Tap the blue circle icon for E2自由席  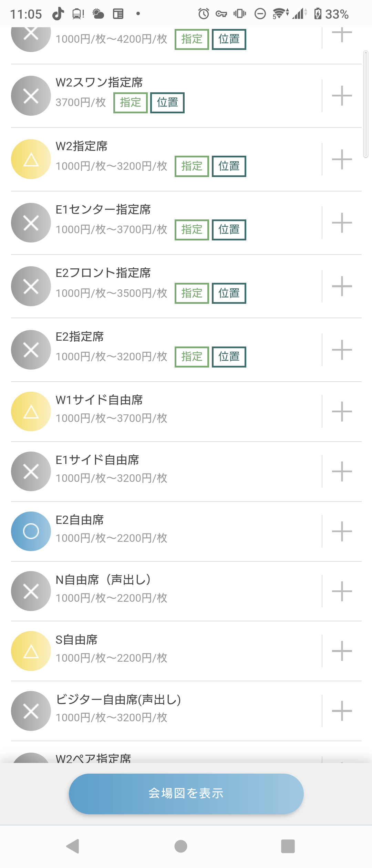coord(31,531)
